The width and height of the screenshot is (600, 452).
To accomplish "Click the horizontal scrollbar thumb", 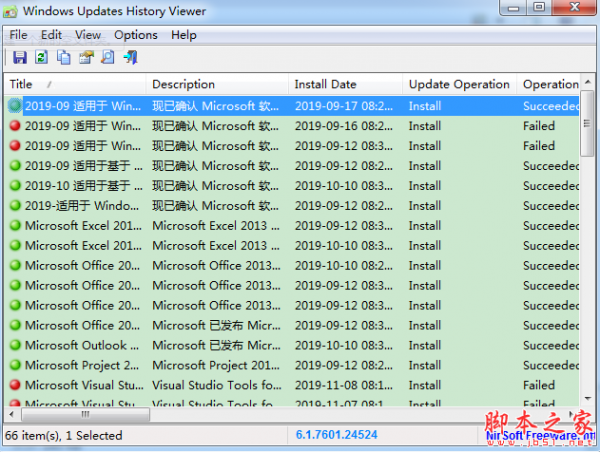I will coord(85,414).
